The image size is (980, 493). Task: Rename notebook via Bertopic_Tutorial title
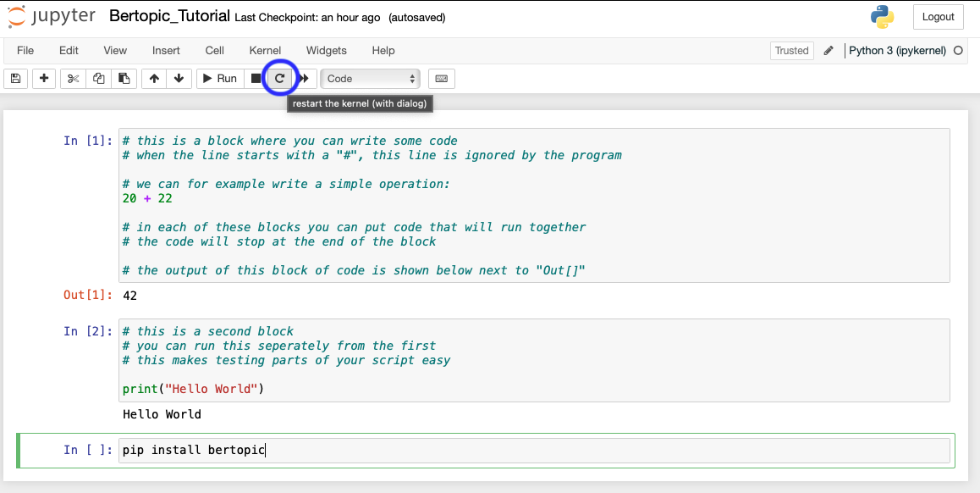169,17
